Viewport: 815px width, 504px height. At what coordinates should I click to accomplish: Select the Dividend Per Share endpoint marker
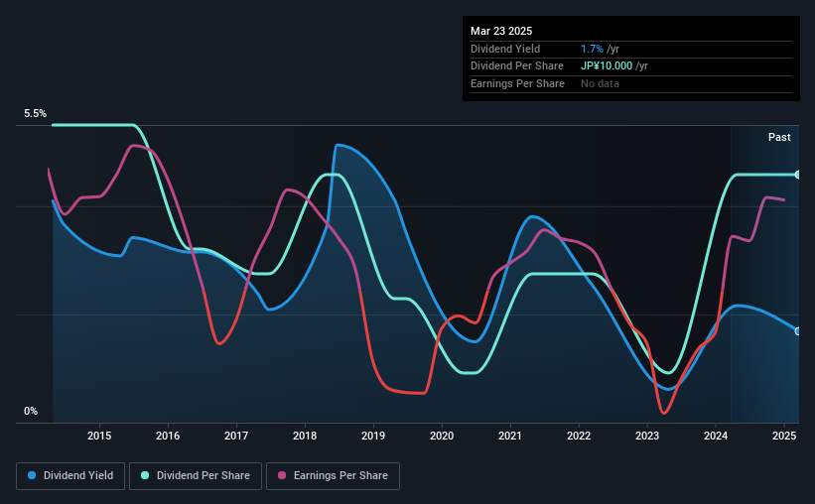click(798, 175)
